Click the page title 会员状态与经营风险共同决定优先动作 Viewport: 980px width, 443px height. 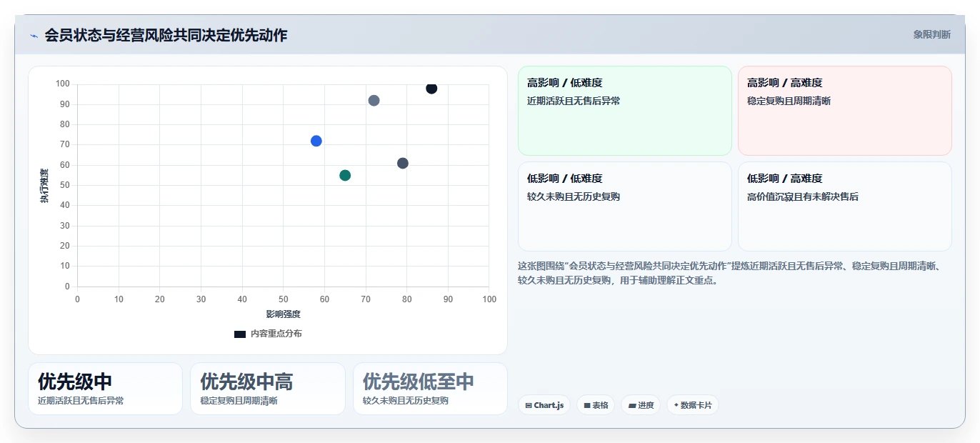click(x=166, y=35)
